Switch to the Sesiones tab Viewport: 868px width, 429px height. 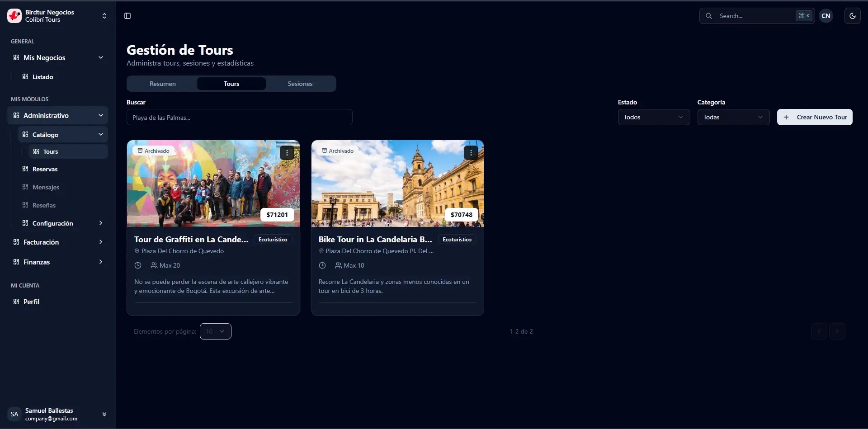click(300, 84)
